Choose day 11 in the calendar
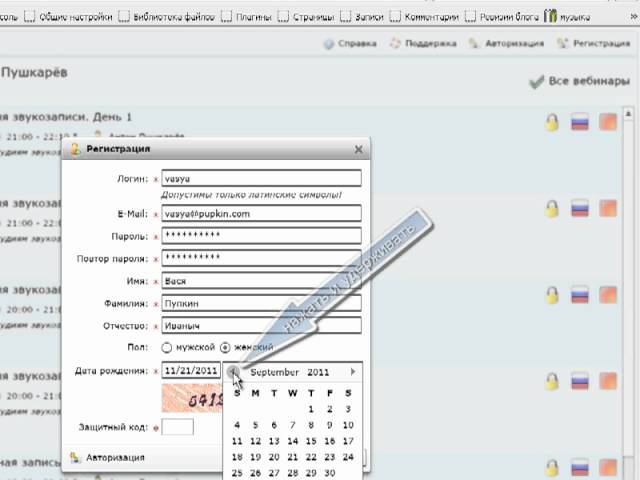This screenshot has height=480, width=640. (237, 441)
